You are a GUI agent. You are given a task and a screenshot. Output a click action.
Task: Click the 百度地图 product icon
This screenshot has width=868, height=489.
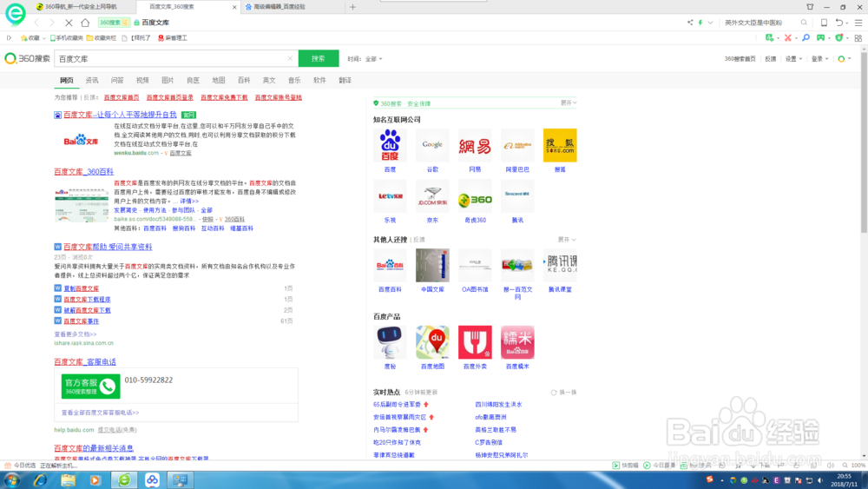pyautogui.click(x=432, y=342)
